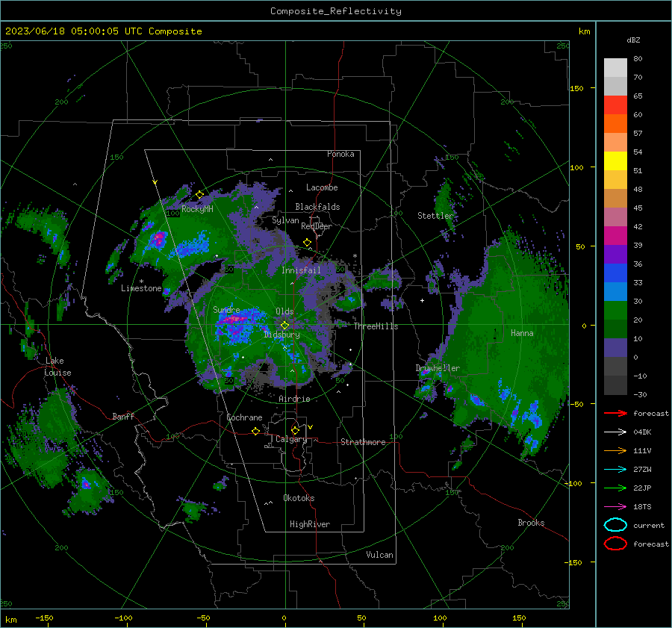
Task: Click the red forecast arrow in legend
Action: click(x=615, y=413)
